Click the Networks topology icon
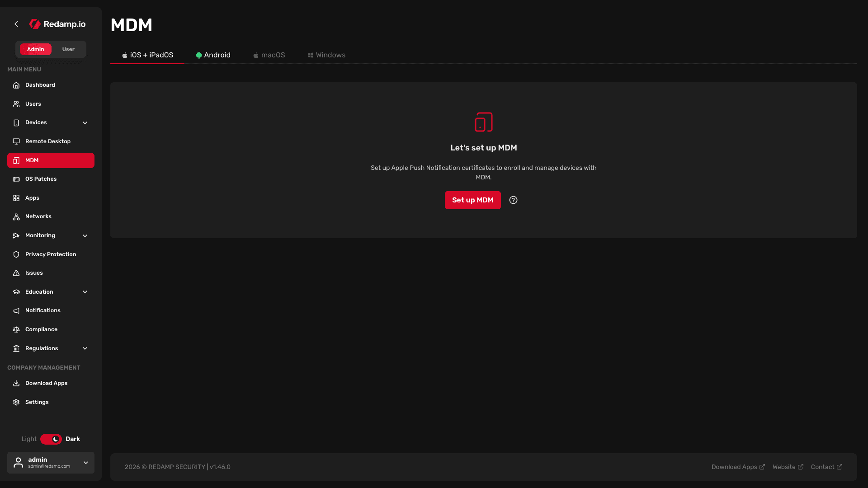This screenshot has height=488, width=868. [x=16, y=217]
